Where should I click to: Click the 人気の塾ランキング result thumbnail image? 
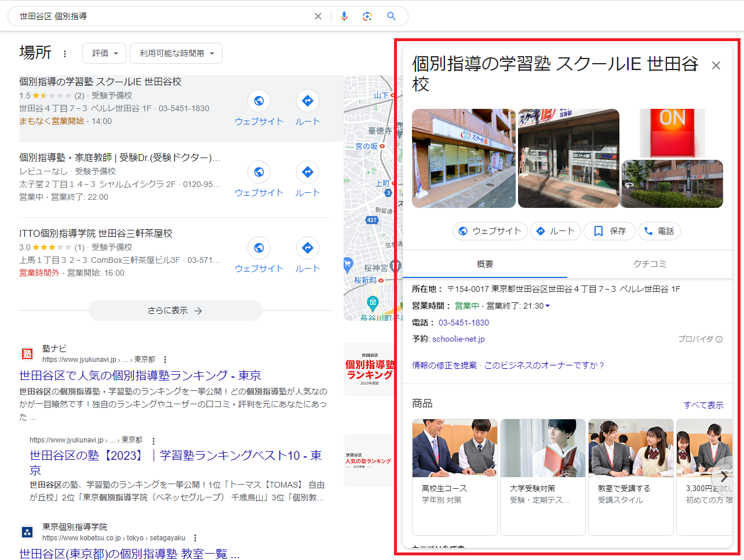(x=369, y=460)
